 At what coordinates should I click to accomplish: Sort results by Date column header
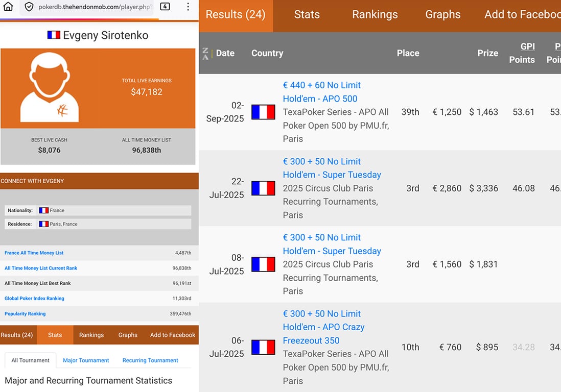pos(225,53)
